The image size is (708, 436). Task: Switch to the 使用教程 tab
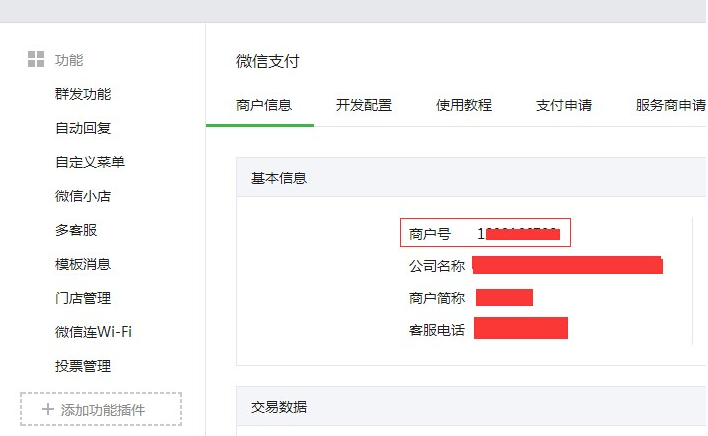[464, 105]
